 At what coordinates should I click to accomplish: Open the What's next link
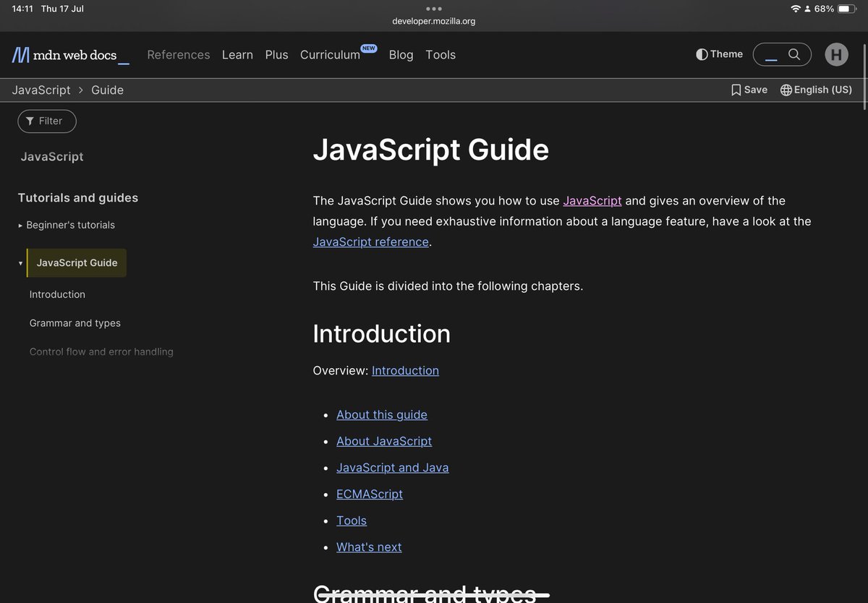tap(369, 547)
